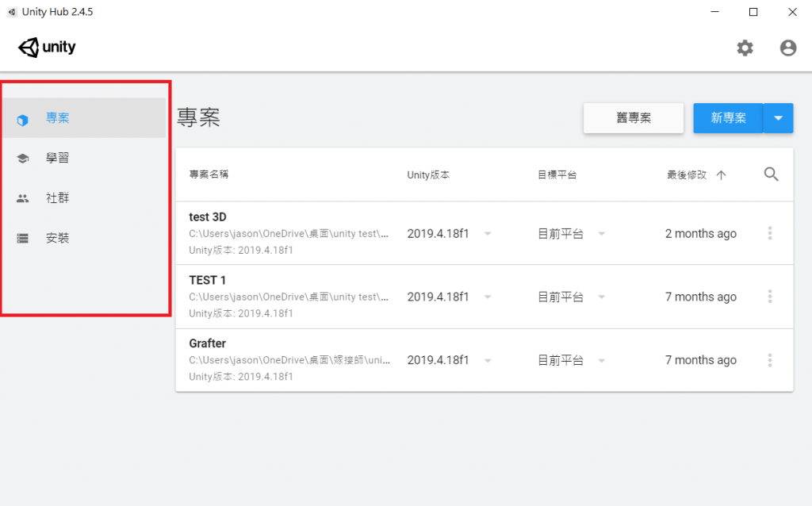Click the 目標平台 column header

click(557, 175)
